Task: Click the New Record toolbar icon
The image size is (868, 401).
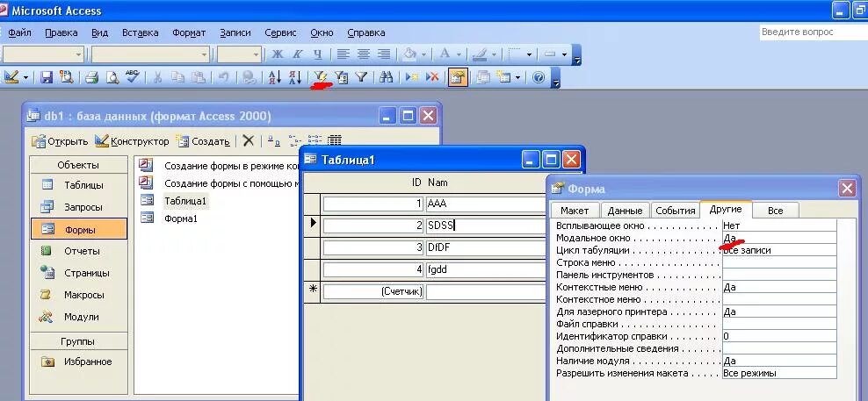Action: [412, 77]
